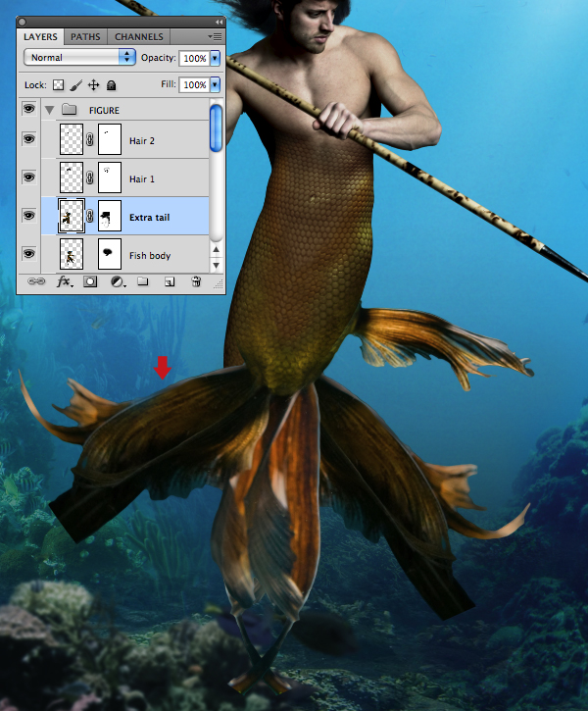Switch to the Channels tab

pyautogui.click(x=138, y=36)
